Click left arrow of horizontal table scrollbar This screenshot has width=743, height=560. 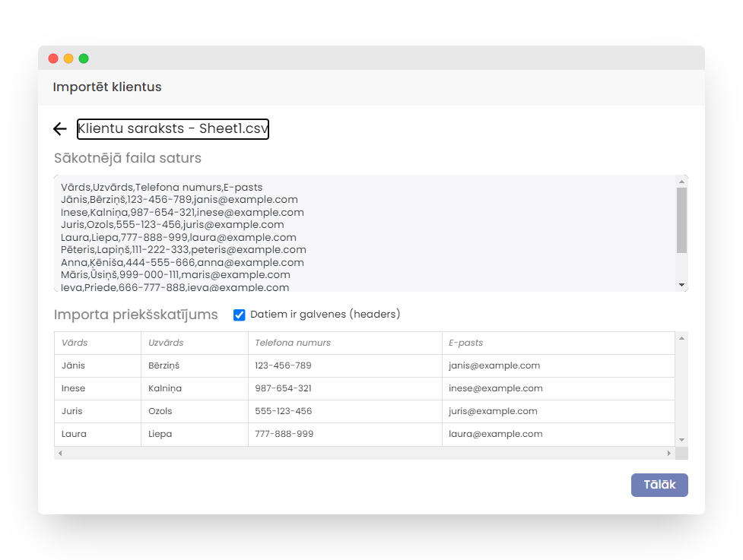click(x=61, y=453)
